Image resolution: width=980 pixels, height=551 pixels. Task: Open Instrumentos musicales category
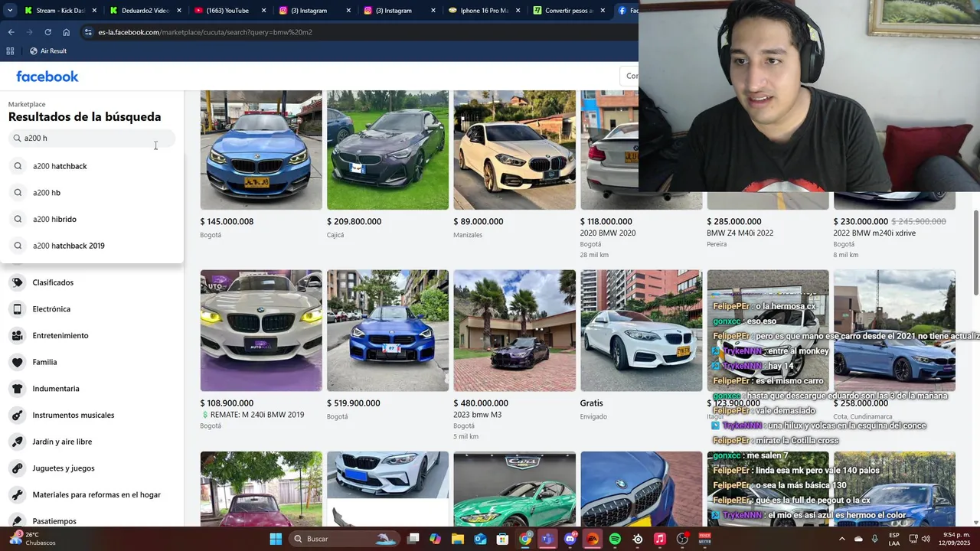tap(92, 415)
